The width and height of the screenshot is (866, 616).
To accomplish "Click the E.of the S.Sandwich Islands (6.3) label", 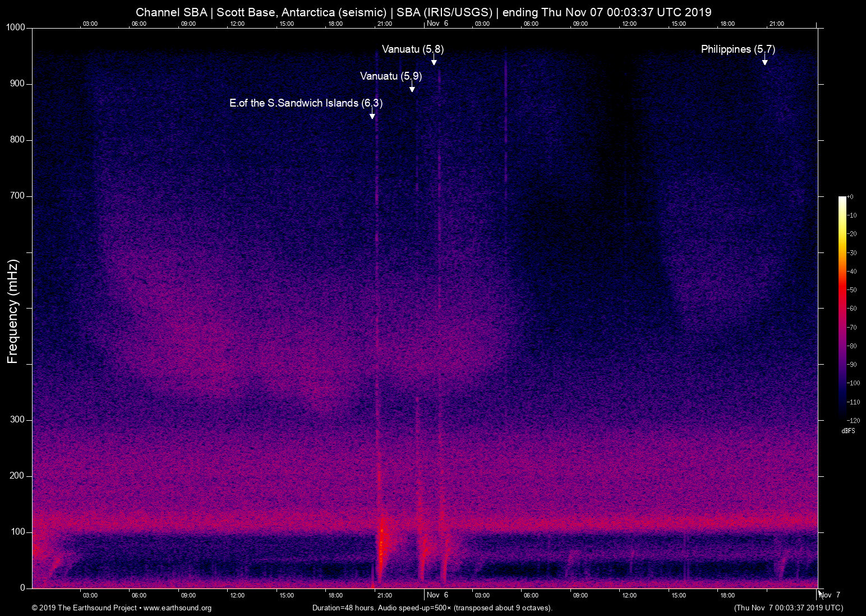I will pyautogui.click(x=306, y=103).
